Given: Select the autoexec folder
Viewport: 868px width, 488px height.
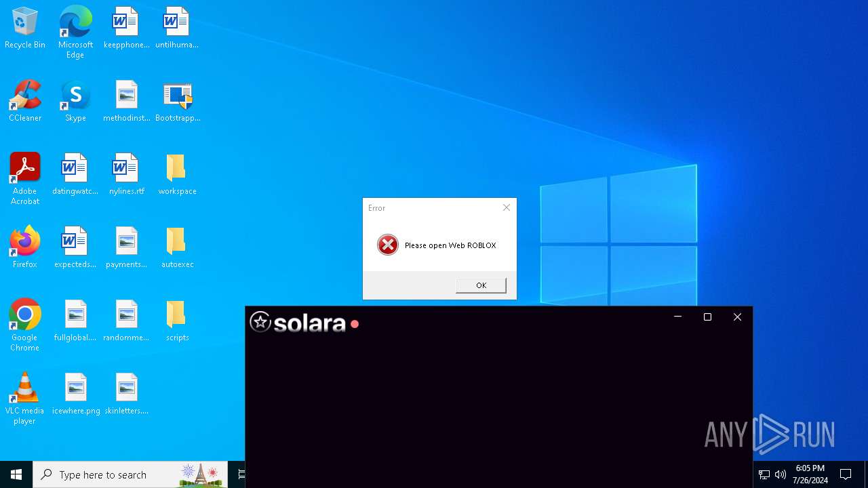Looking at the screenshot, I should (x=177, y=248).
